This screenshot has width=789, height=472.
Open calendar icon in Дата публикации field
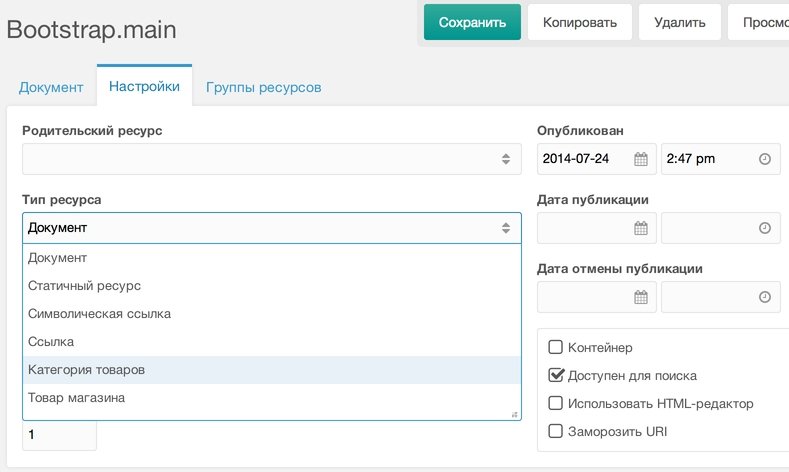pyautogui.click(x=641, y=228)
